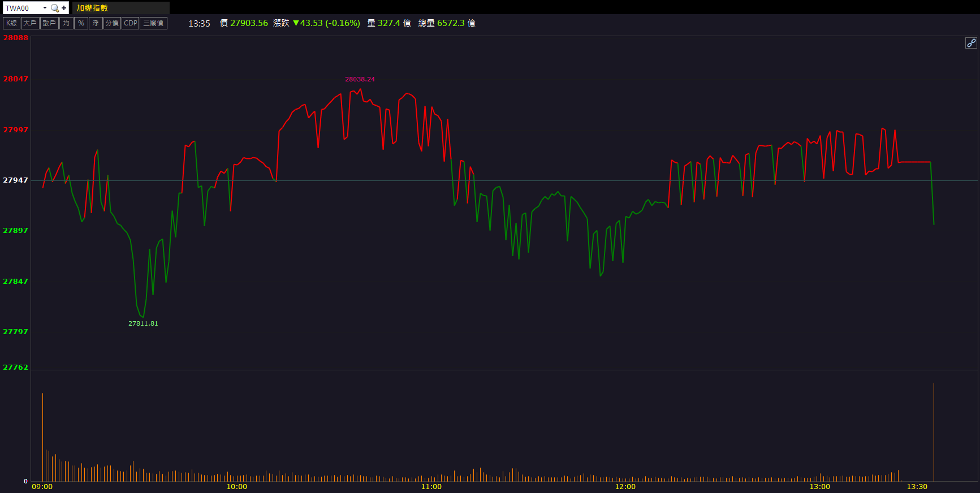Click the 13:30 closing time marker

917,487
